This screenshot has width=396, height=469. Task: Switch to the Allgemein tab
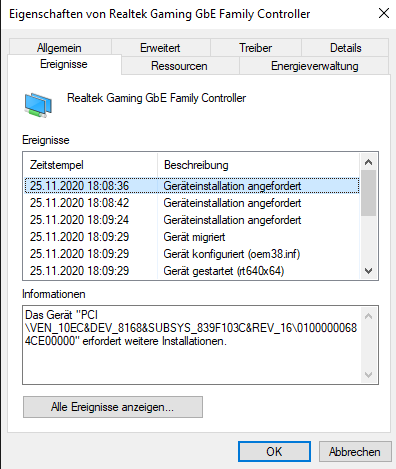pyautogui.click(x=59, y=48)
